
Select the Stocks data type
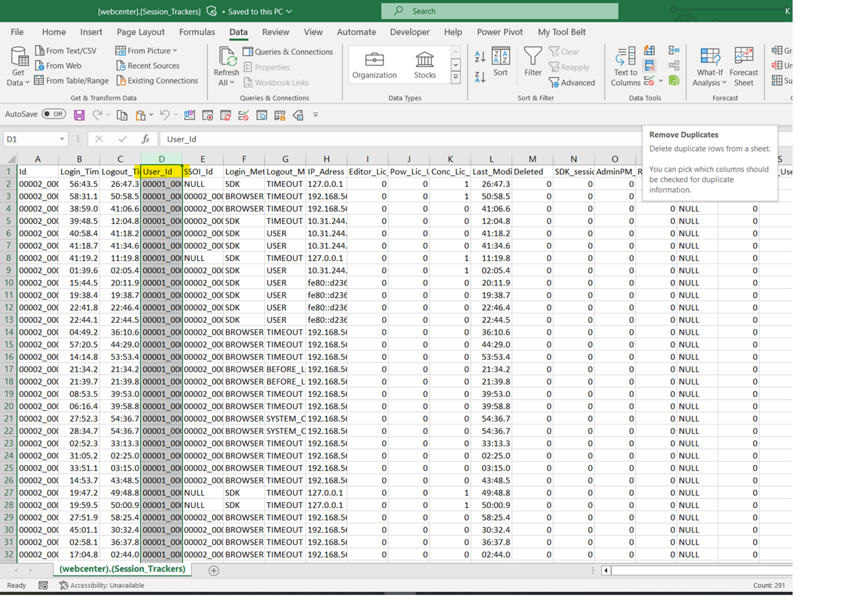425,65
